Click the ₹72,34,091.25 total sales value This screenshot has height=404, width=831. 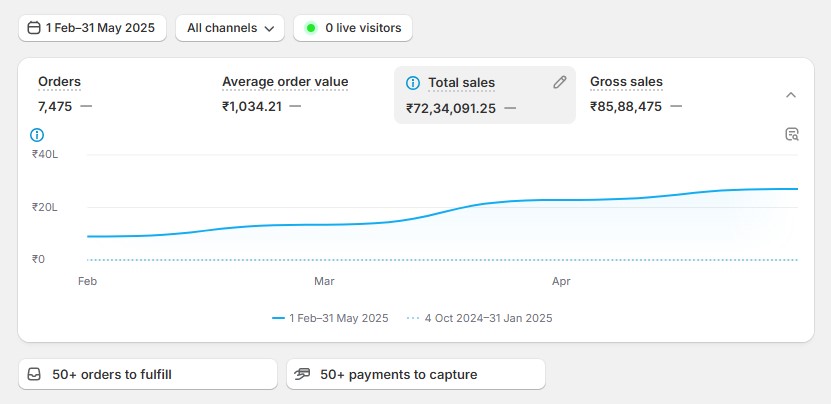click(x=451, y=108)
